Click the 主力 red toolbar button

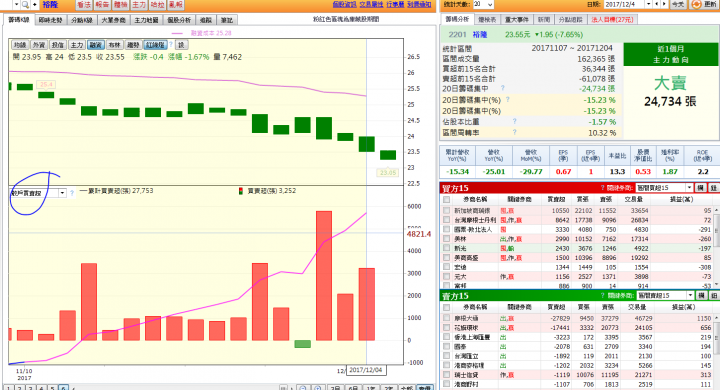(139, 5)
